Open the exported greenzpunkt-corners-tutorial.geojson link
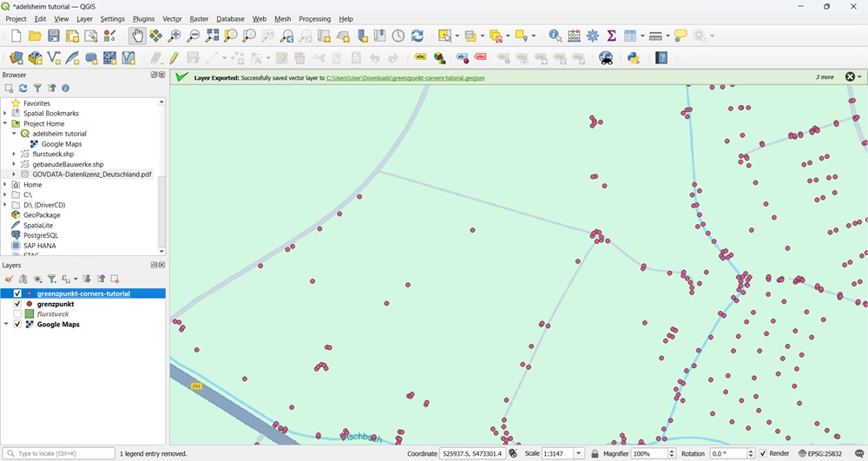This screenshot has height=461, width=868. (x=405, y=78)
